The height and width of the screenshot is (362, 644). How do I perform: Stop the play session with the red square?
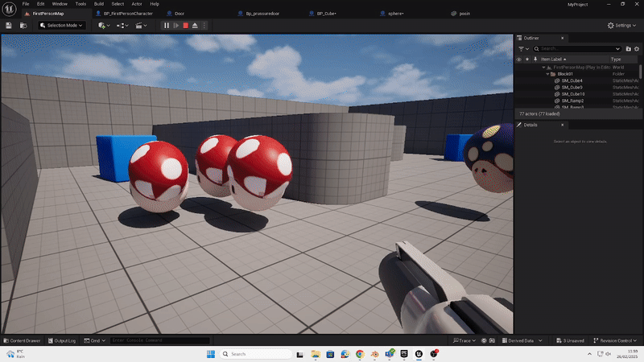186,26
